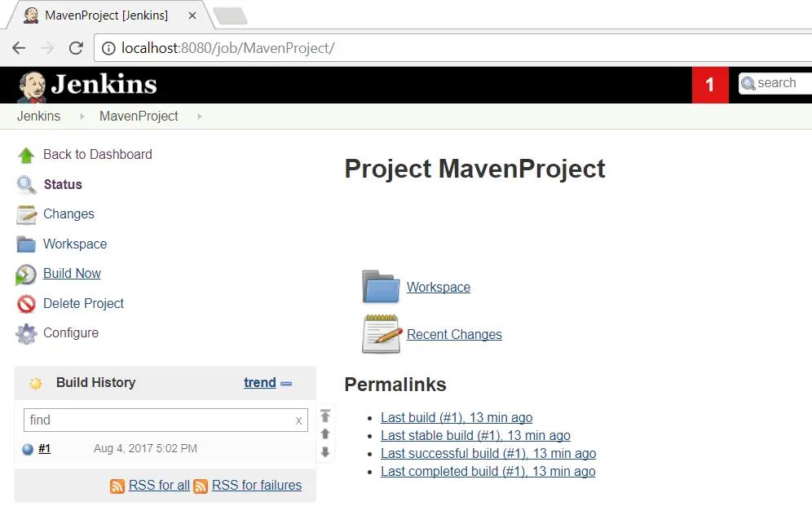The width and height of the screenshot is (812, 528).
Task: Page down in build history with down arrow
Action: click(x=325, y=452)
